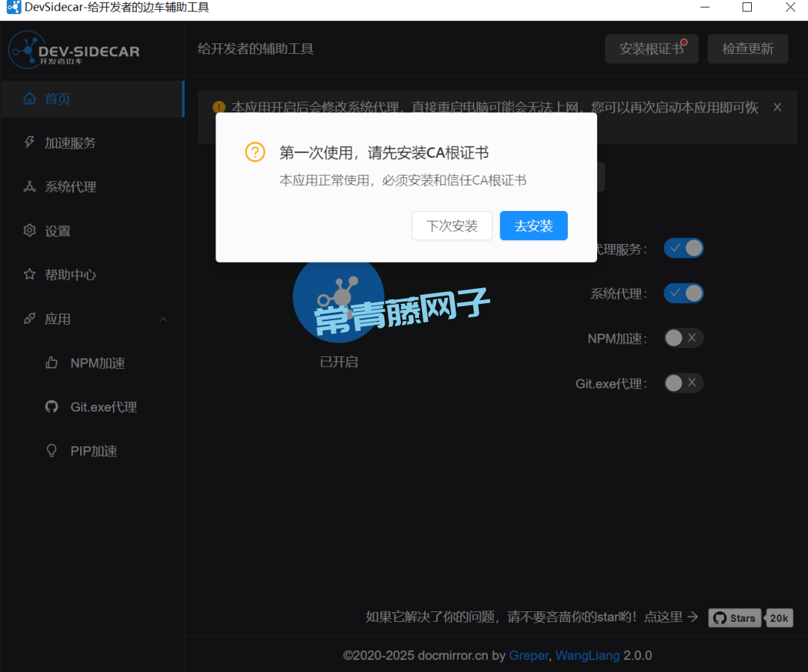
Task: Turn off the 代理服务 switch
Action: 684,248
